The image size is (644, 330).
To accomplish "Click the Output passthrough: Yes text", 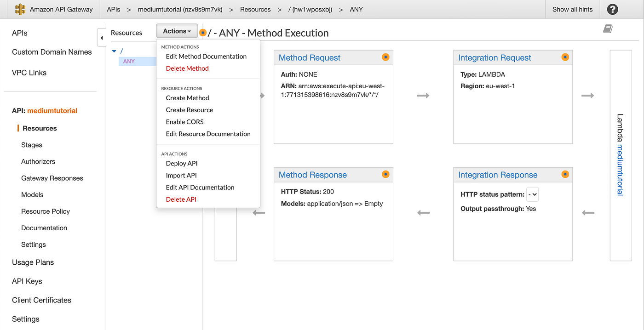I will point(498,209).
